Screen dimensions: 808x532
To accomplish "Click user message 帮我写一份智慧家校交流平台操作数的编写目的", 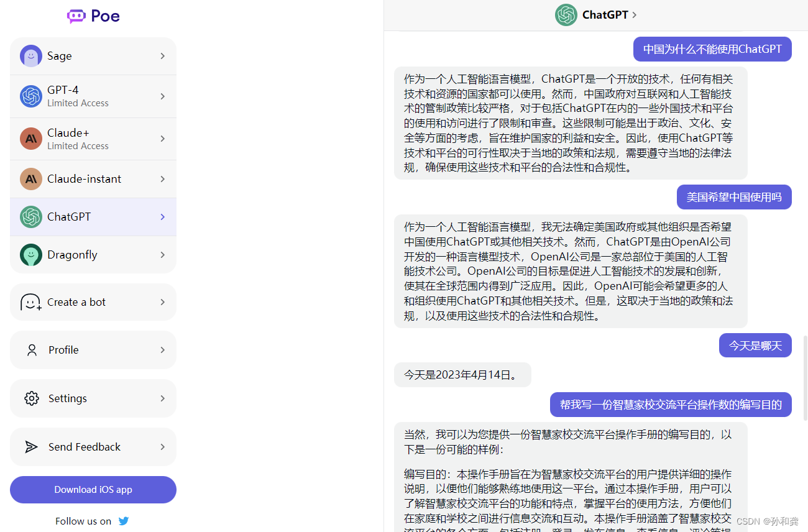I will tap(671, 405).
